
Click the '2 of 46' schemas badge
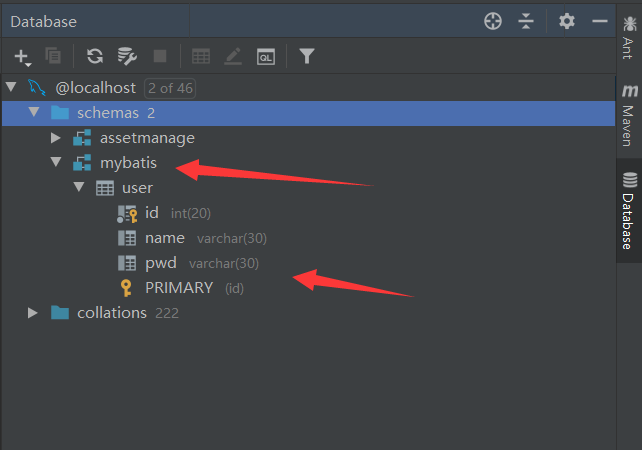(170, 88)
